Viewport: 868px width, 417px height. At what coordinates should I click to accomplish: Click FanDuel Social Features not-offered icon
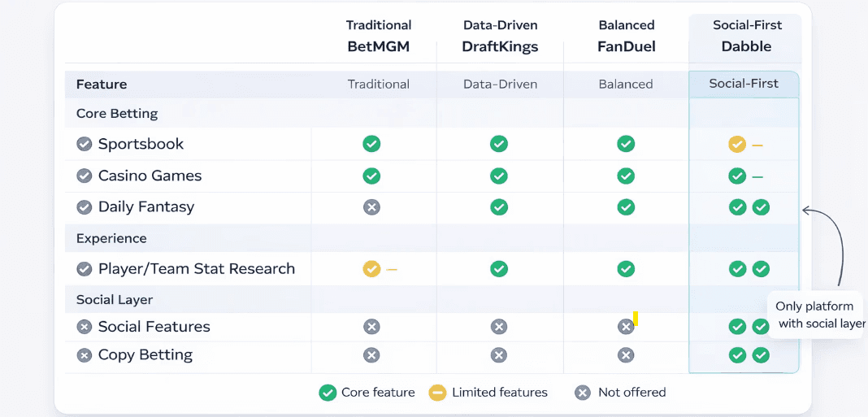click(626, 327)
